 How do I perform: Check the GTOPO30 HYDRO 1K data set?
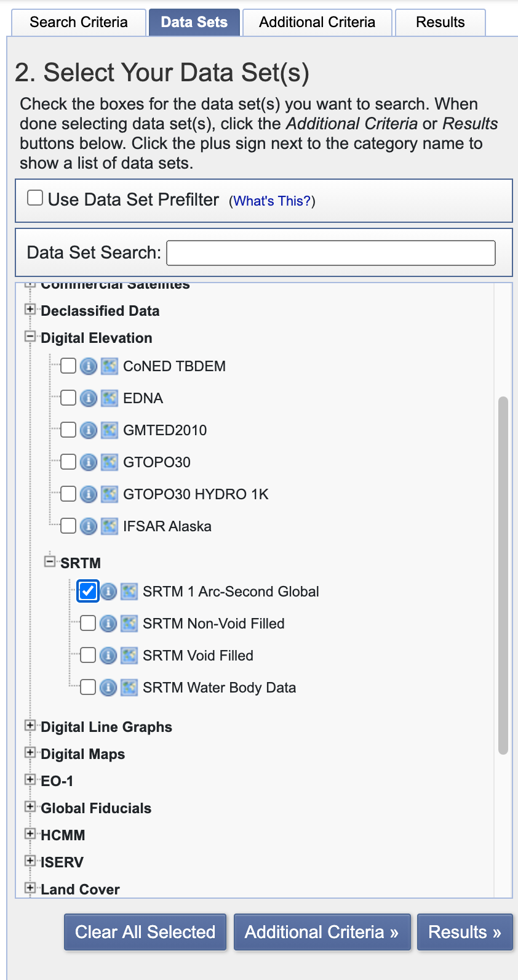click(x=68, y=494)
